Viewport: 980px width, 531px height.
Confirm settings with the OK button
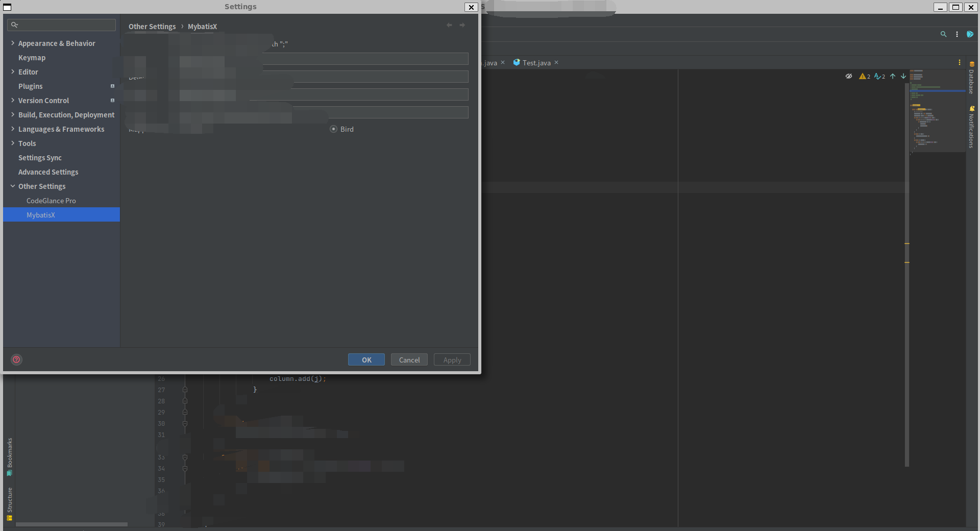(x=366, y=359)
